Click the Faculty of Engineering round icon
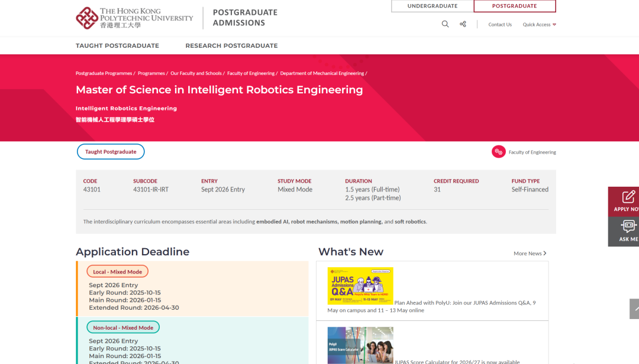 [x=498, y=152]
